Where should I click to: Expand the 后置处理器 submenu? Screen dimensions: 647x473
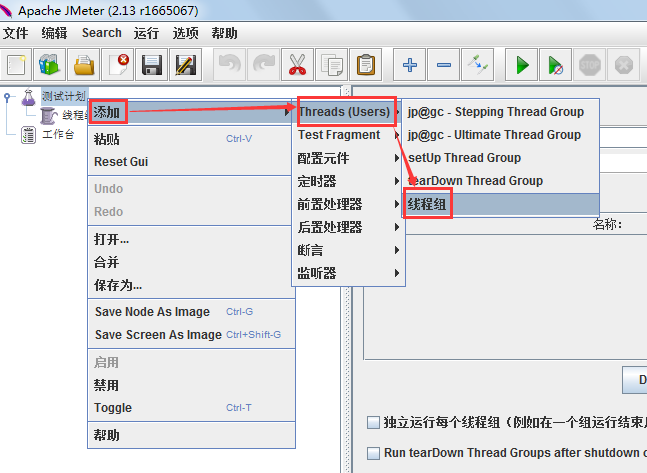[348, 227]
